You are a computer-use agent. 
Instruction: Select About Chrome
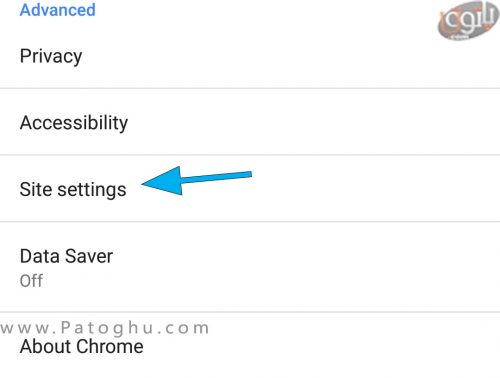click(x=250, y=346)
